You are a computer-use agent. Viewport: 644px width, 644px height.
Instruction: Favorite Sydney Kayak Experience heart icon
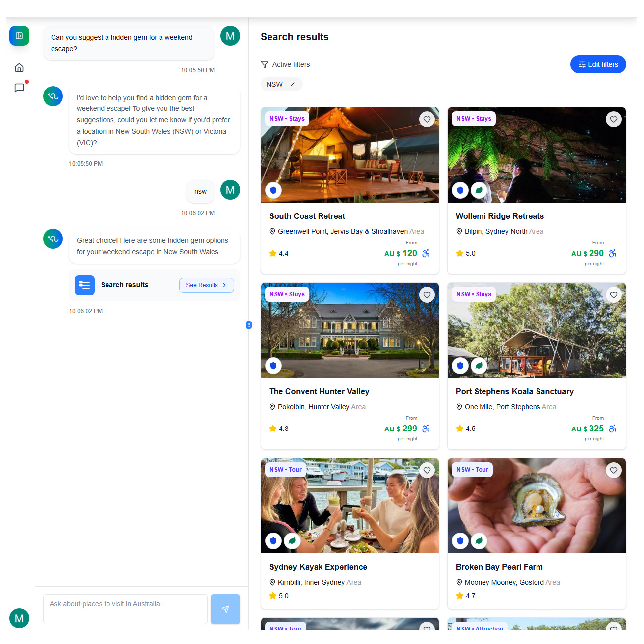tap(427, 470)
